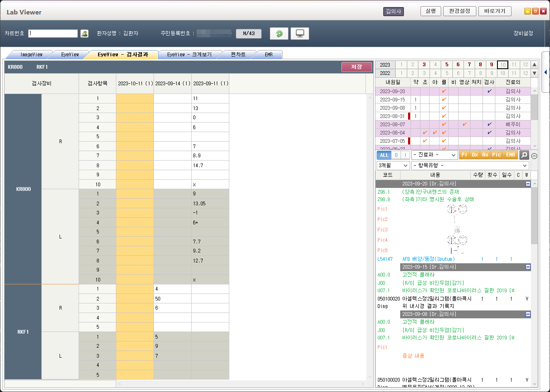Open the 3개월 period dropdown

click(x=393, y=165)
